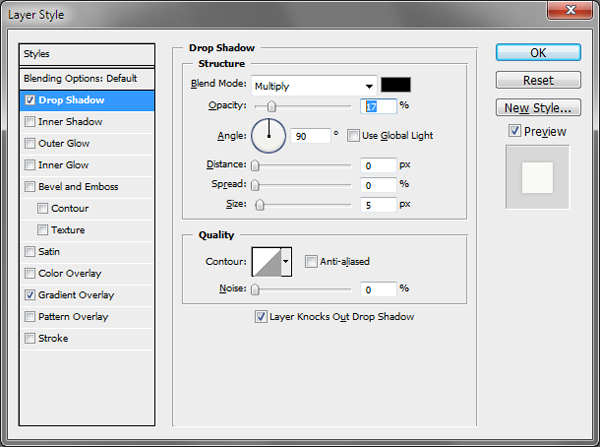The image size is (600, 447).
Task: Click the Opacity value field
Action: (378, 106)
